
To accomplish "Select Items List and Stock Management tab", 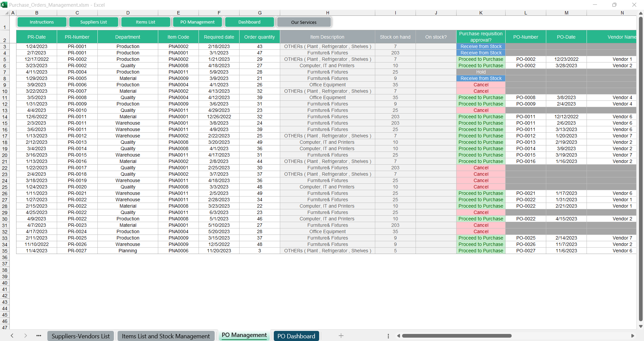I will (166, 336).
